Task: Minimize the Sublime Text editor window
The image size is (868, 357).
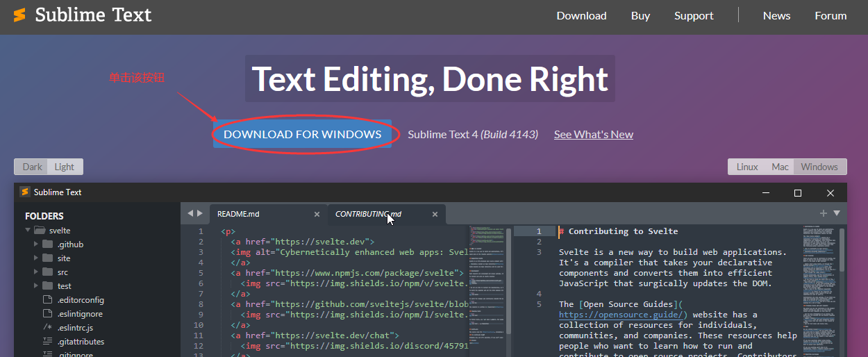Action: click(765, 192)
